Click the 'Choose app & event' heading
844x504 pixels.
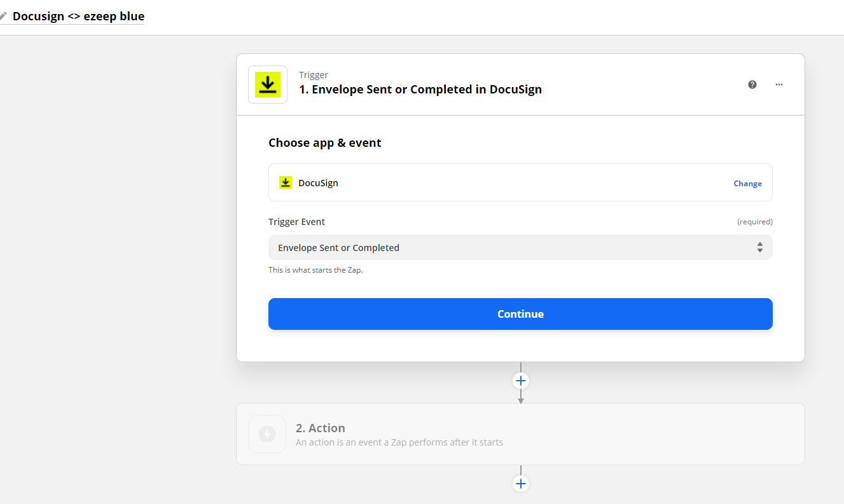pos(325,143)
